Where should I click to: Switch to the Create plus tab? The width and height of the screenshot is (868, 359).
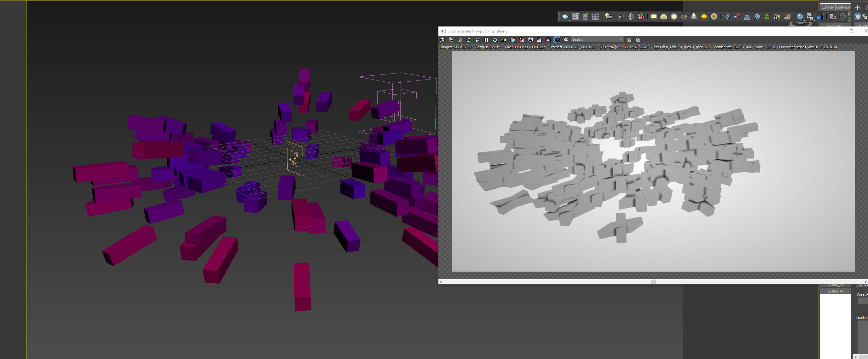858,7
